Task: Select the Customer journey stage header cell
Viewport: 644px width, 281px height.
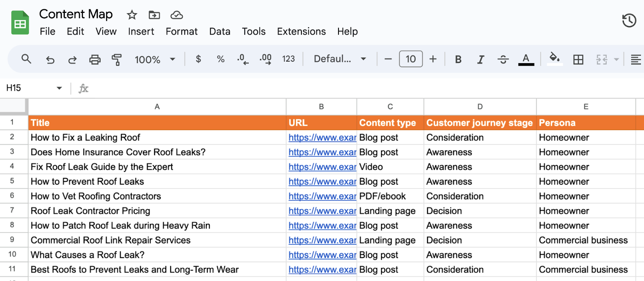Action: coord(480,123)
